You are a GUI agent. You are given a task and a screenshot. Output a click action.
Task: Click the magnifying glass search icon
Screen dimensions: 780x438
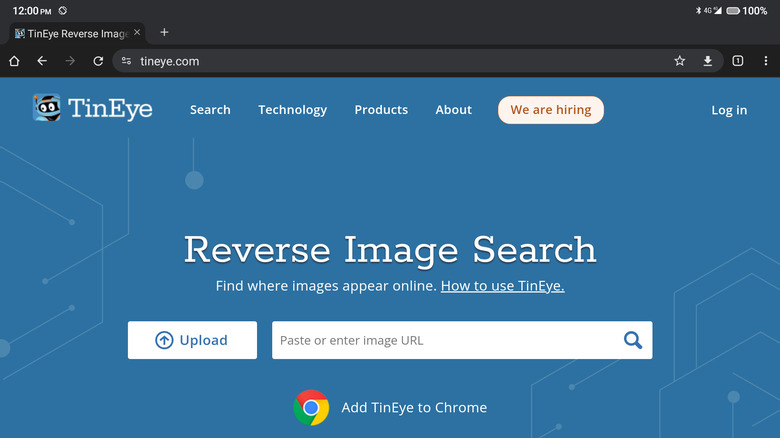pyautogui.click(x=632, y=340)
